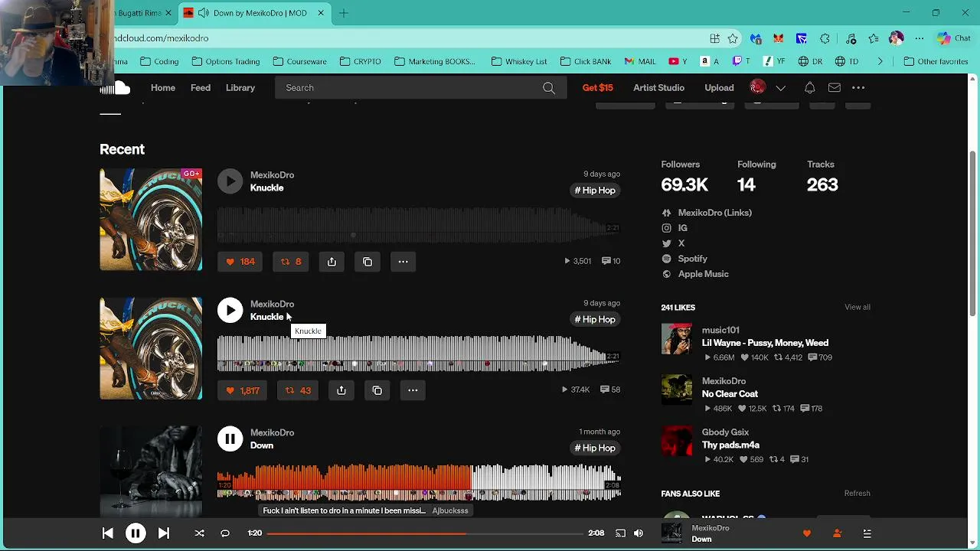The height and width of the screenshot is (551, 980).
Task: Click the Down track waveform
Action: point(419,482)
